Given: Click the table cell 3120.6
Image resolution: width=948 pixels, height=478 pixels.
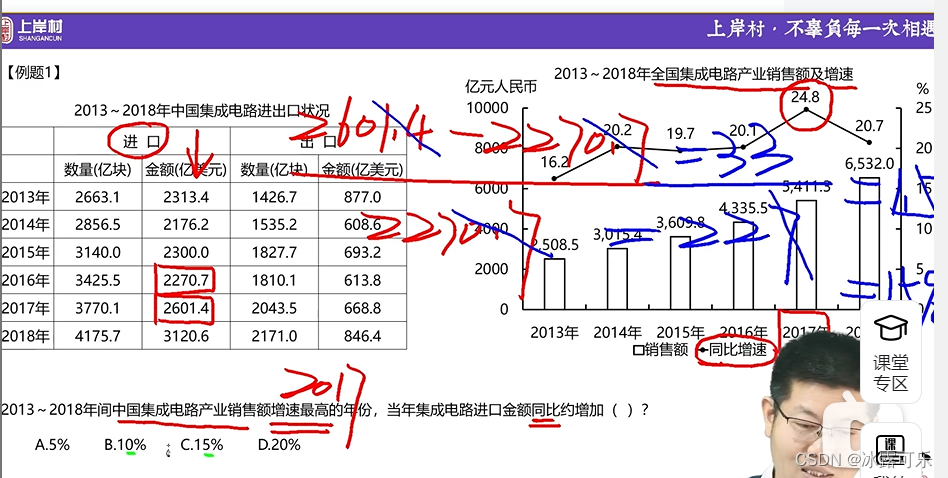Looking at the screenshot, I should tap(186, 336).
